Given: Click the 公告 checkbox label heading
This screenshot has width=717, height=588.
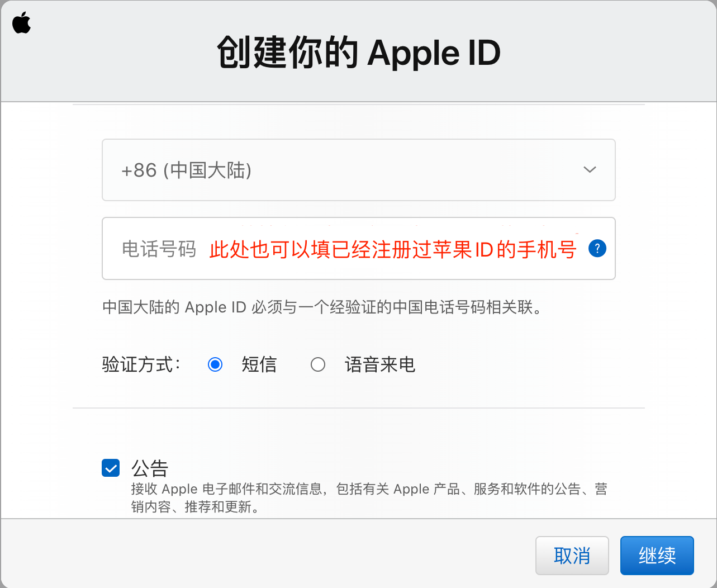Looking at the screenshot, I should [x=150, y=468].
